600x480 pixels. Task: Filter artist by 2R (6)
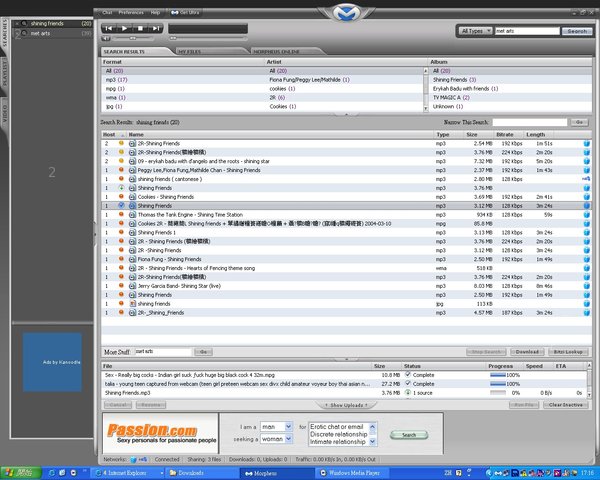point(277,98)
